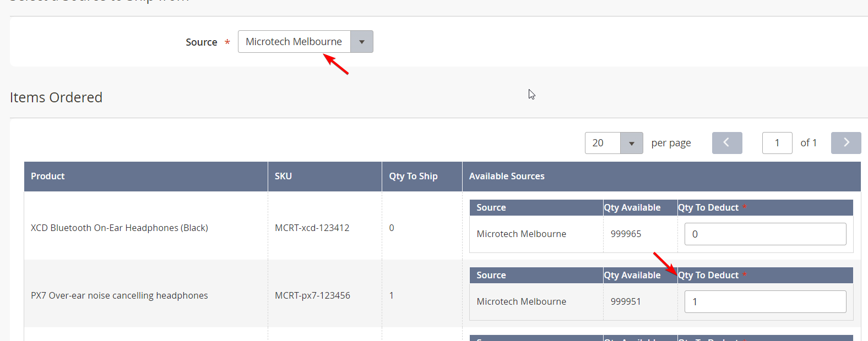Click Qty To Deduct header in XCD row
This screenshot has height=341, width=868.
(x=708, y=207)
